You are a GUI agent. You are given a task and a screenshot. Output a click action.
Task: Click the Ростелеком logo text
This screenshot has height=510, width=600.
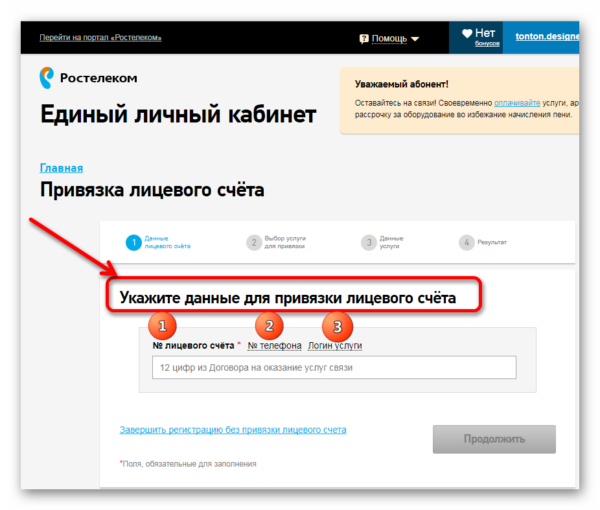(98, 78)
